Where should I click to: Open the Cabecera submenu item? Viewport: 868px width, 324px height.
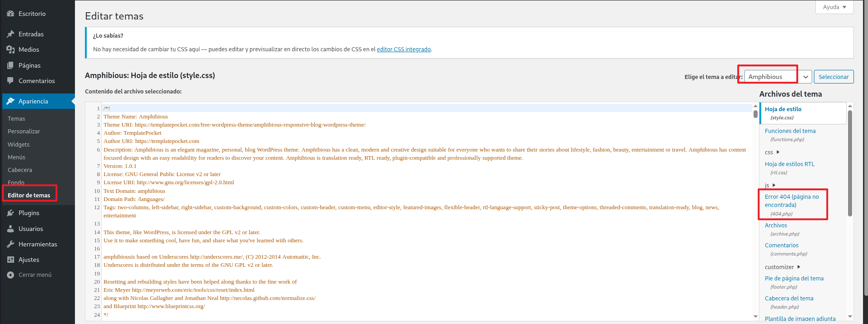[20, 170]
